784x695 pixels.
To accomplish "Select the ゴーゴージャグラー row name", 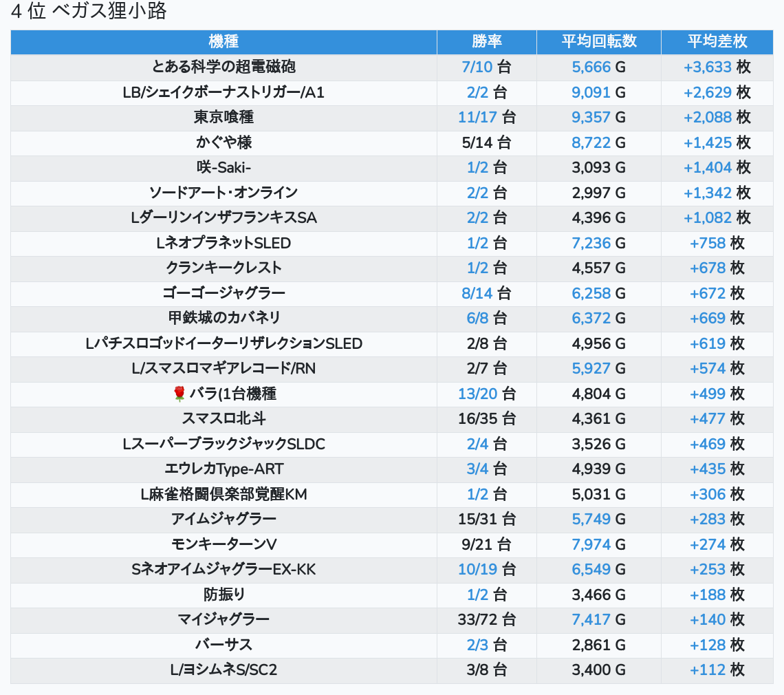I will point(224,293).
